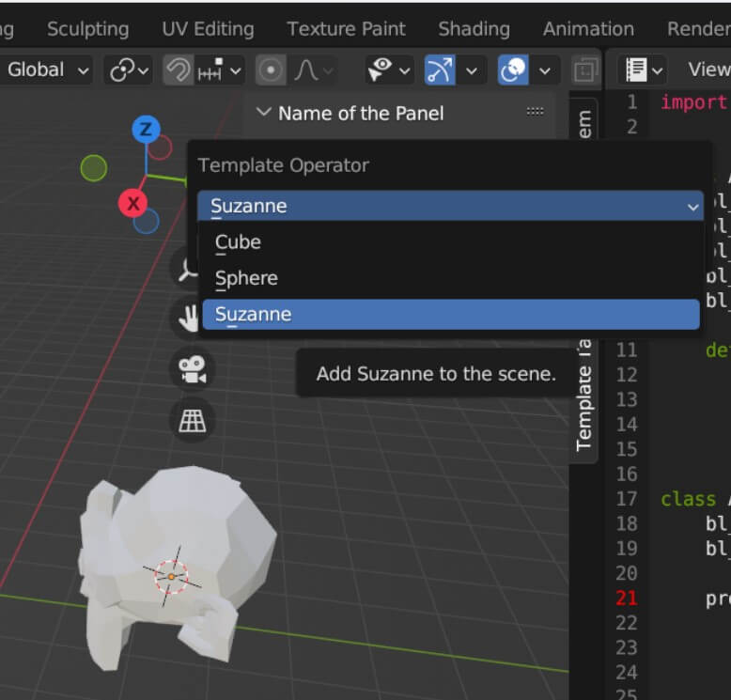
Task: Open the Texture Paint workspace tab
Action: [346, 29]
